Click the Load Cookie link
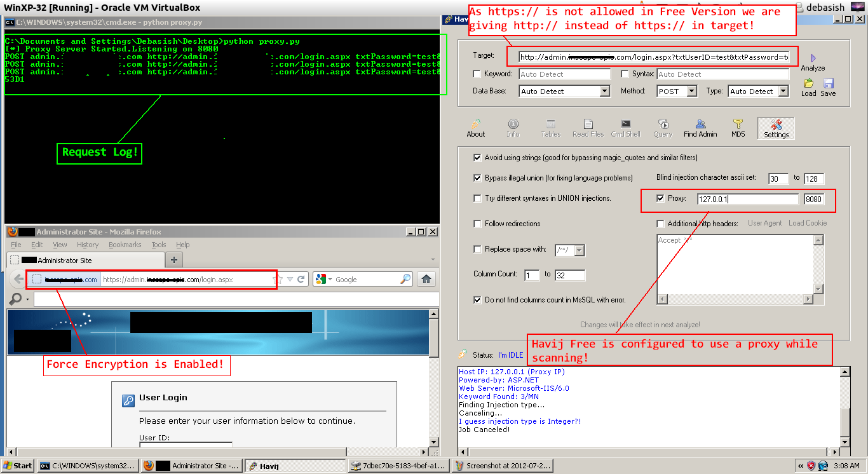 click(808, 223)
